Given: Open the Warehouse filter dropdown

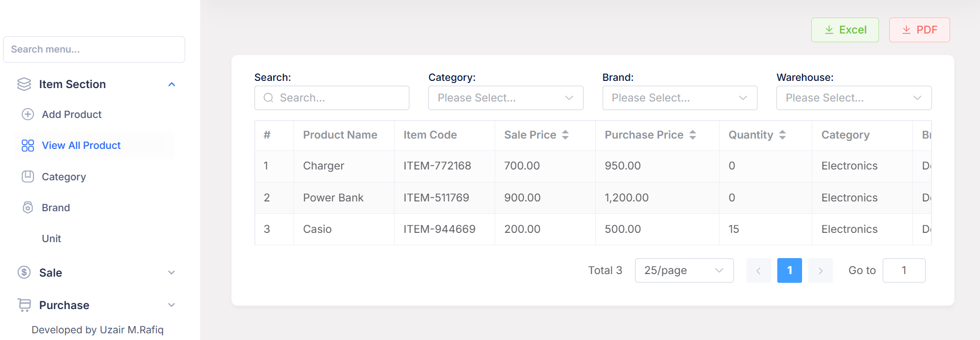Looking at the screenshot, I should coord(854,98).
